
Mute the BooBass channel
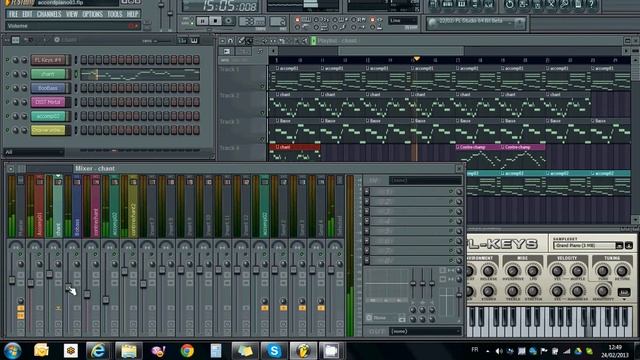(7, 88)
